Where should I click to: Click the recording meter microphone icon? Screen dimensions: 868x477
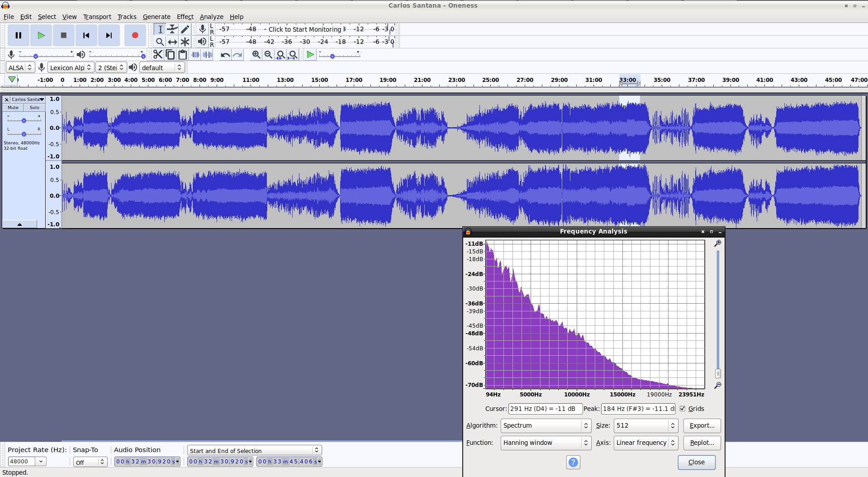pos(202,29)
